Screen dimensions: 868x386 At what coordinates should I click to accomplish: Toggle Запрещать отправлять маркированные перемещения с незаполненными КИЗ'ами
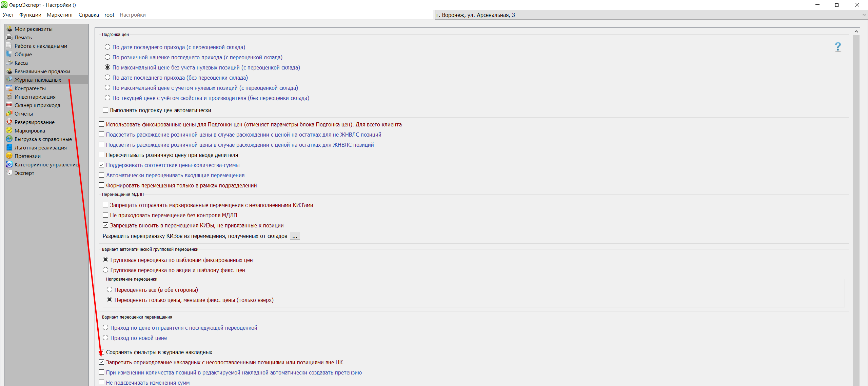click(105, 205)
